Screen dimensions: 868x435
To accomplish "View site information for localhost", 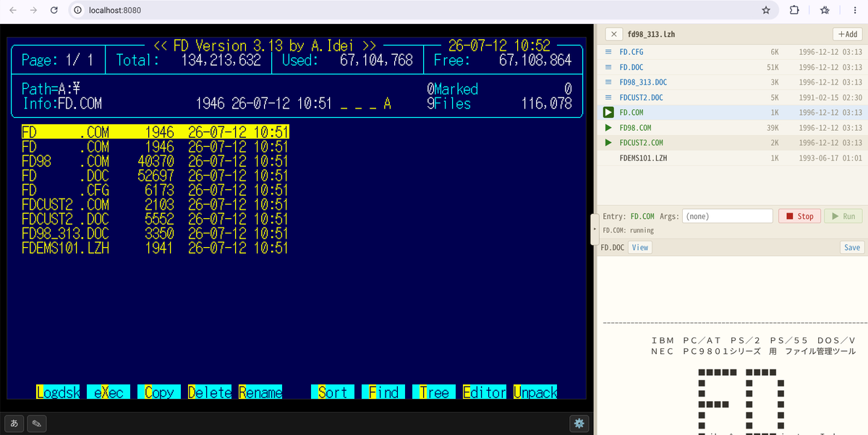I will 78,10.
